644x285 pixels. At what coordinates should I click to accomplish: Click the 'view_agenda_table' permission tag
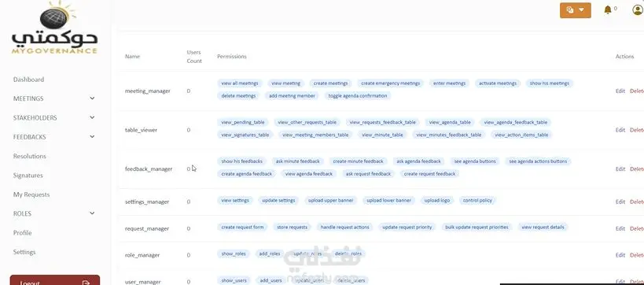point(450,123)
